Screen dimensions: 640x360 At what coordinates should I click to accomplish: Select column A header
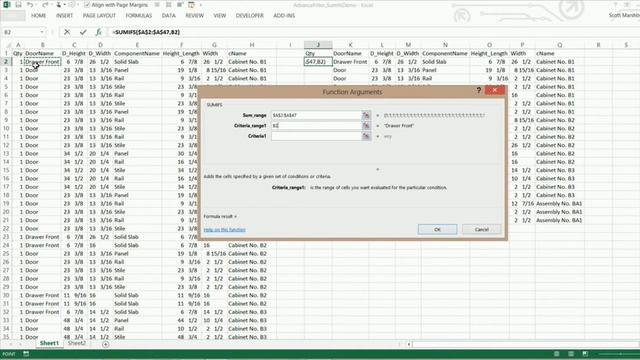click(x=18, y=45)
